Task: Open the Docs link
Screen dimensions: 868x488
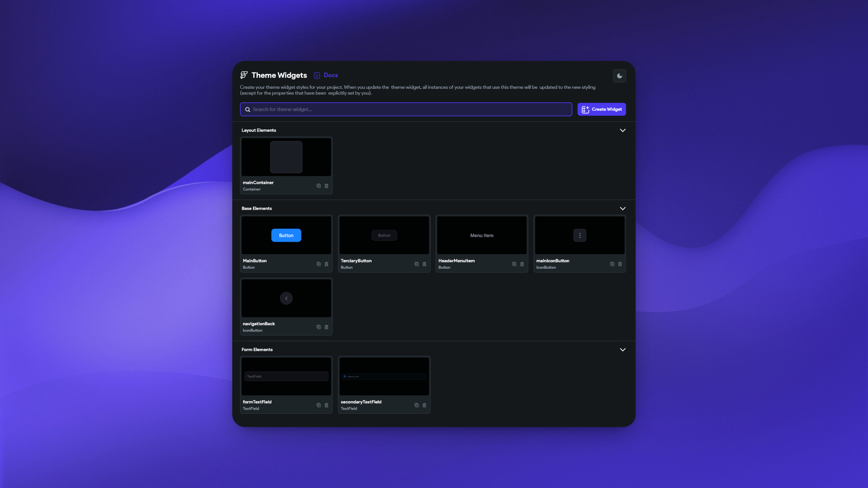Action: click(x=330, y=75)
